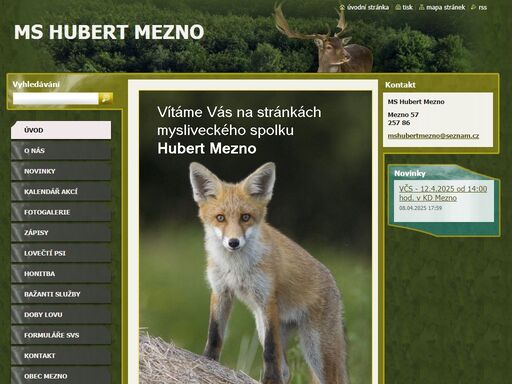Click the search submit arrow button
Screen dimensions: 512x384
(x=106, y=98)
